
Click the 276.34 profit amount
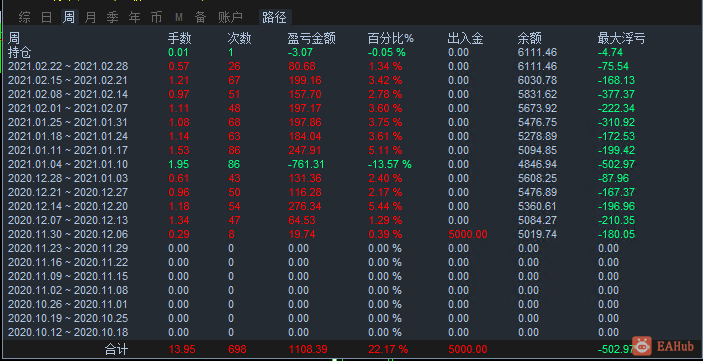pos(304,206)
